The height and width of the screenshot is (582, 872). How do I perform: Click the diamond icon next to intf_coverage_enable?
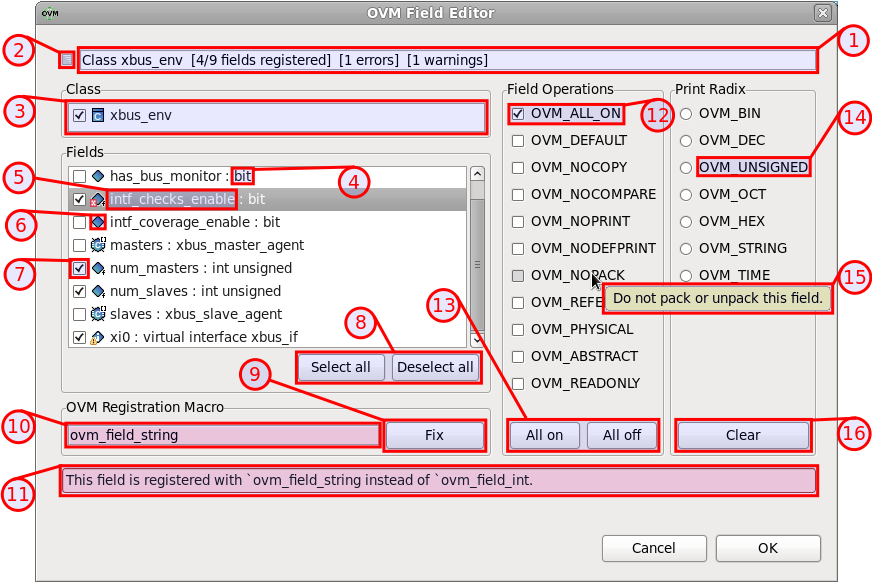point(97,221)
